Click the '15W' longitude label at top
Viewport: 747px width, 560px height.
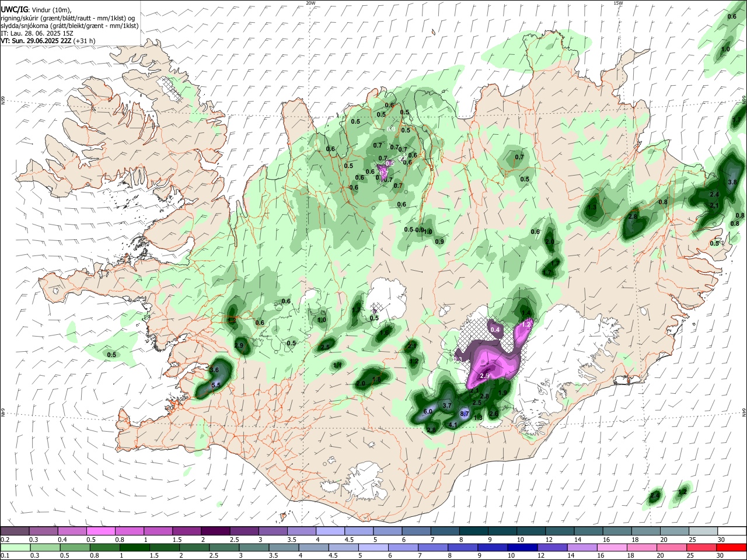(x=618, y=3)
